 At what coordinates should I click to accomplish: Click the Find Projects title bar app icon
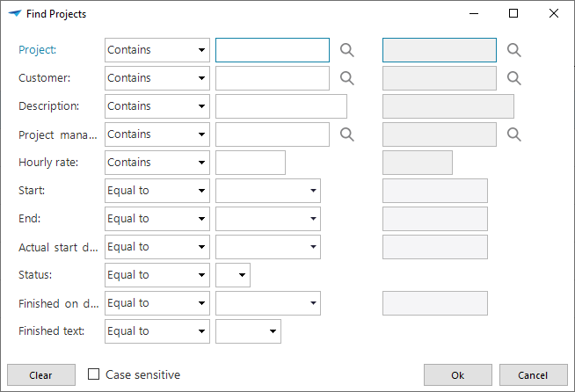14,14
